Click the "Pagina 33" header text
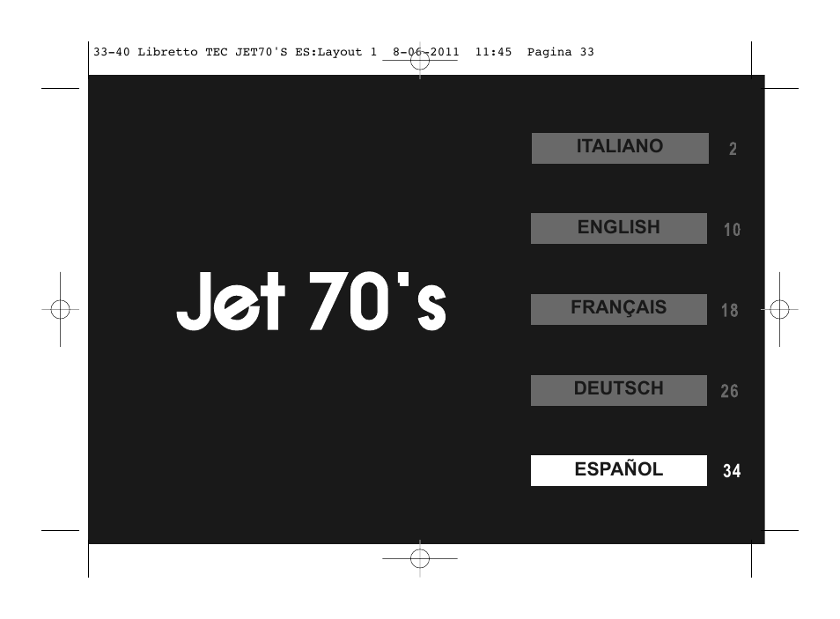Screen dimensions: 840x619 pyautogui.click(x=560, y=52)
